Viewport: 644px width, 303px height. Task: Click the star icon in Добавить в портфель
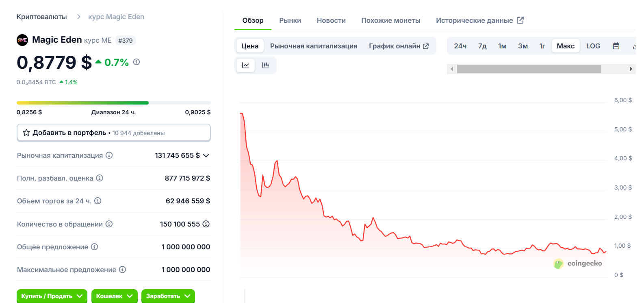coord(26,133)
